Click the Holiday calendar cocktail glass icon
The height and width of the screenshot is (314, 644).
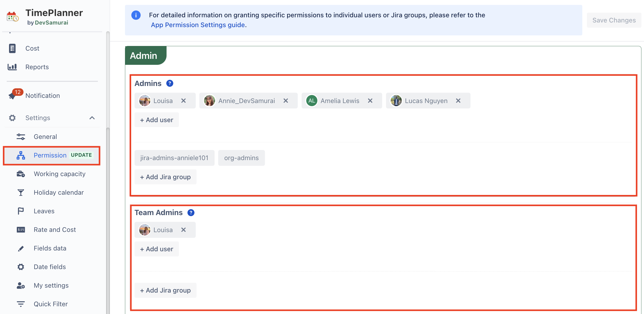[21, 192]
